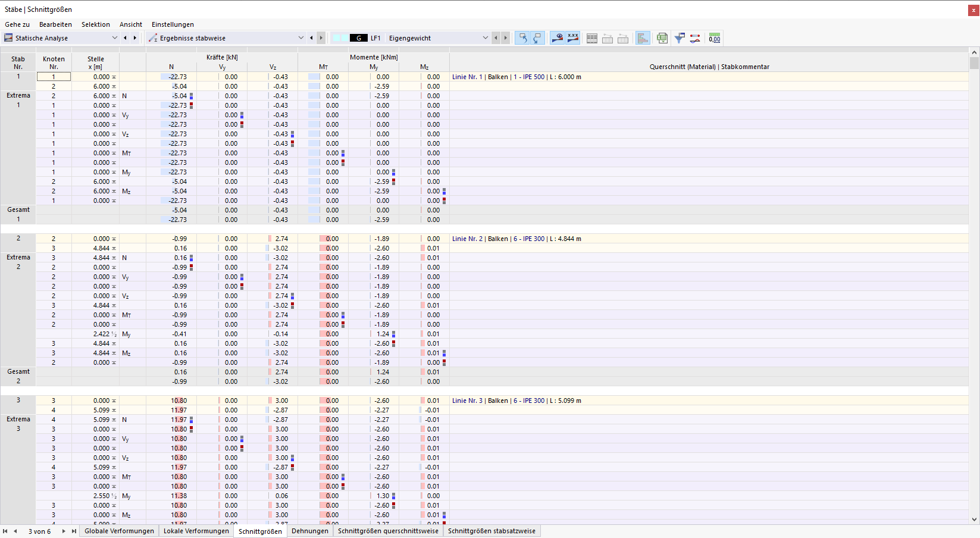Select next load case arrow

tap(506, 38)
